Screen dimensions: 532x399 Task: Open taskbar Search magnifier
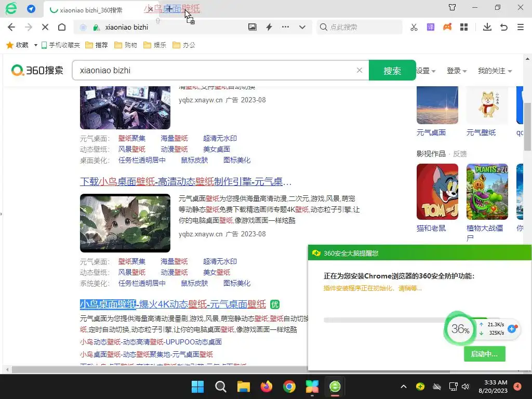(x=220, y=387)
